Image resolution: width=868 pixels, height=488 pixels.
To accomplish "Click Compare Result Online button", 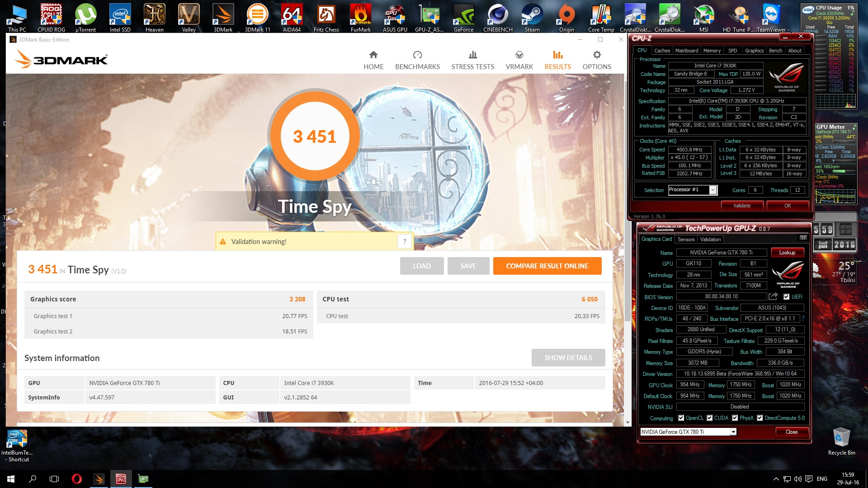I will [x=547, y=266].
